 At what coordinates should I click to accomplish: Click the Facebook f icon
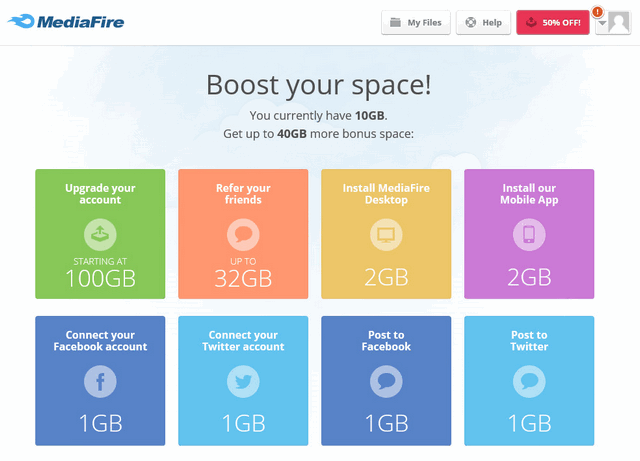[x=100, y=381]
